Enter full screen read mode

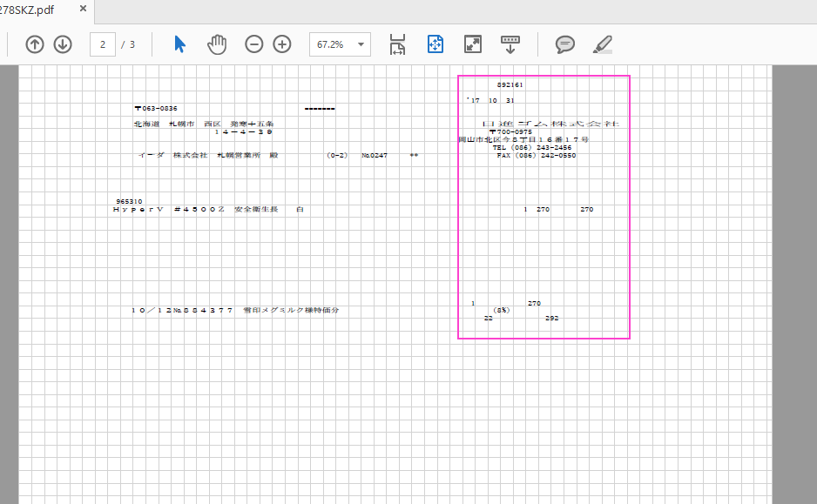click(x=472, y=44)
